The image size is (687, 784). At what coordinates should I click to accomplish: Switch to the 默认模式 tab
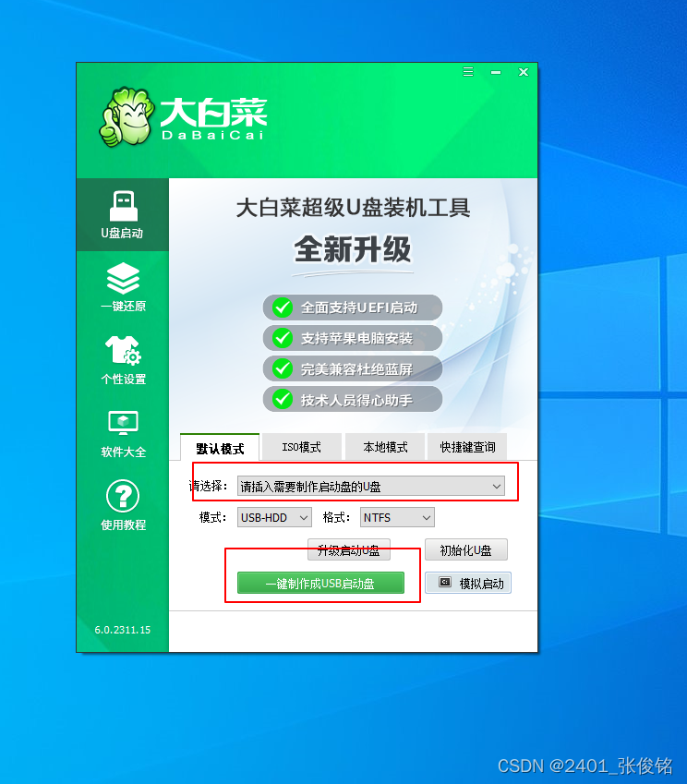pos(220,448)
